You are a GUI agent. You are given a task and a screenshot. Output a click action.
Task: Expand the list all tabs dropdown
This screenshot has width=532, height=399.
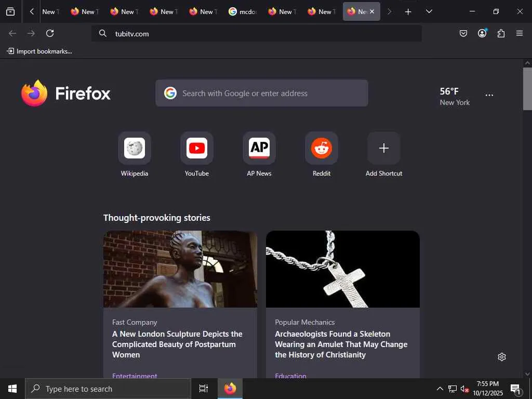pyautogui.click(x=429, y=11)
